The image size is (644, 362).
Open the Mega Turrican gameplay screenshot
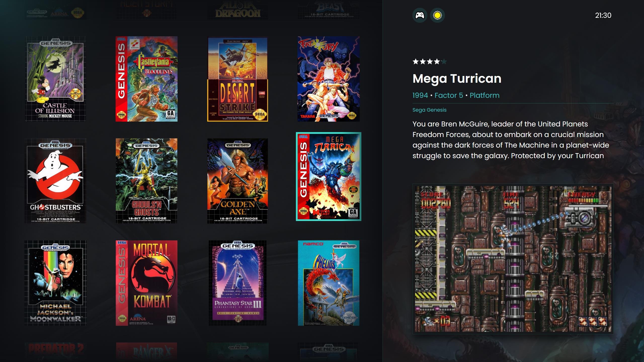[513, 259]
